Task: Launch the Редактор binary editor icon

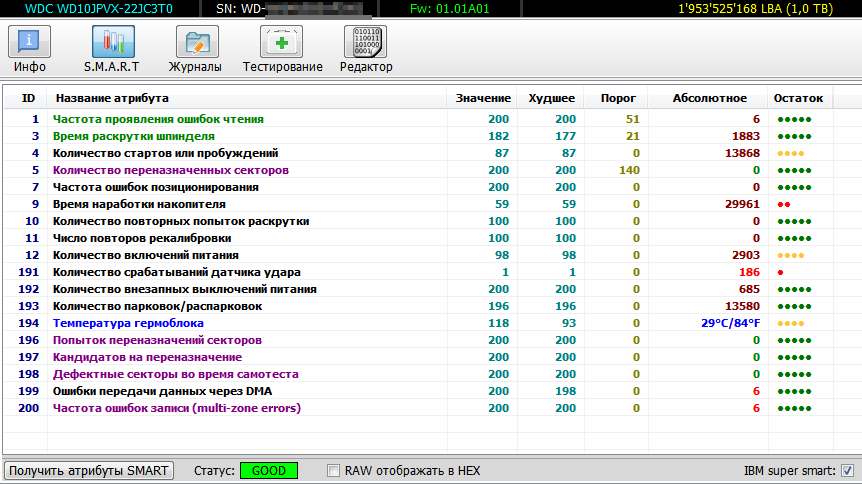Action: point(365,42)
